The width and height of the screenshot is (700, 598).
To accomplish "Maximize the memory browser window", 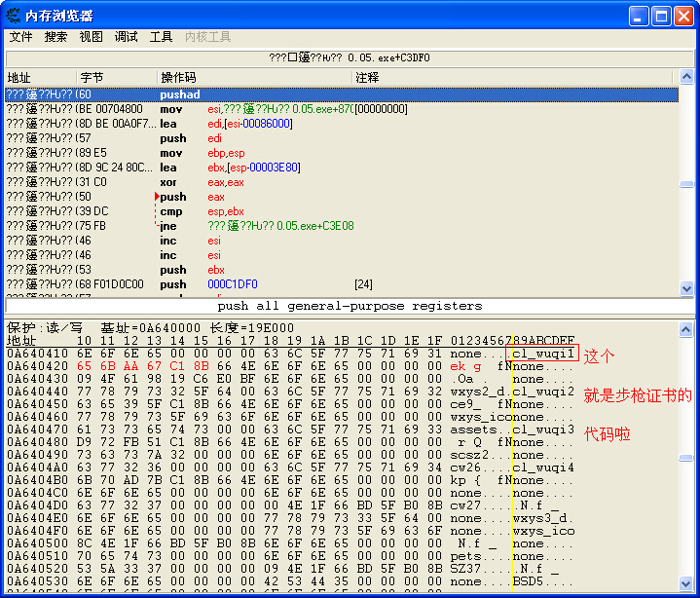I will [661, 17].
